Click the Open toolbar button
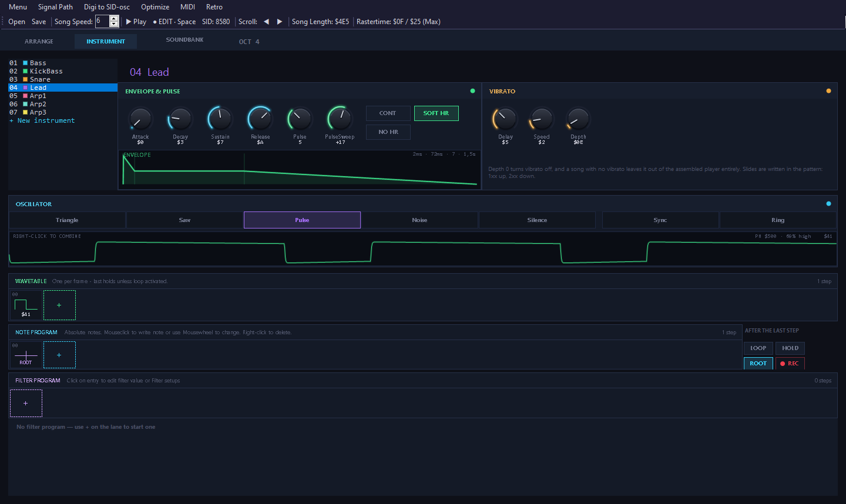The width and height of the screenshot is (846, 504). (16, 22)
